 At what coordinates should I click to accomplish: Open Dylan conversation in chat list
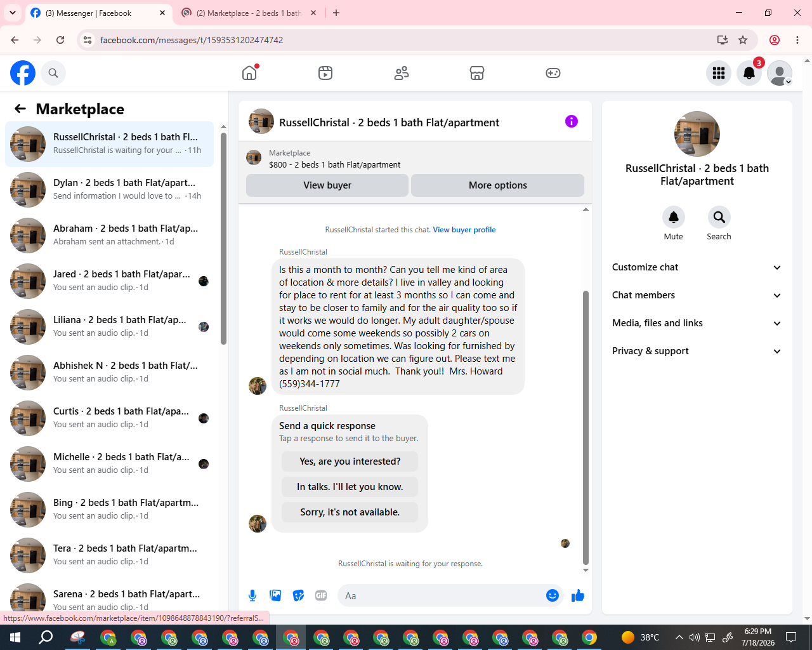[110, 190]
